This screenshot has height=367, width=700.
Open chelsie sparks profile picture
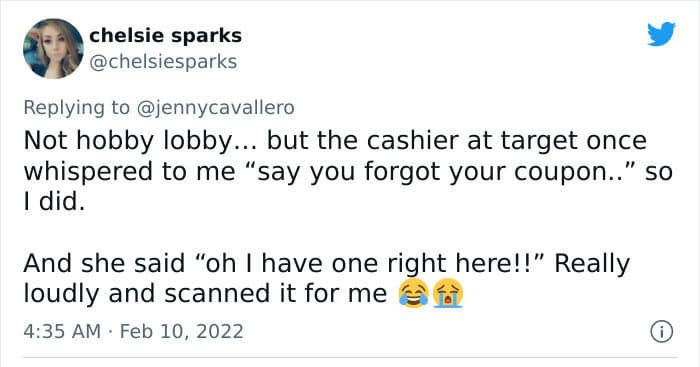pos(53,48)
